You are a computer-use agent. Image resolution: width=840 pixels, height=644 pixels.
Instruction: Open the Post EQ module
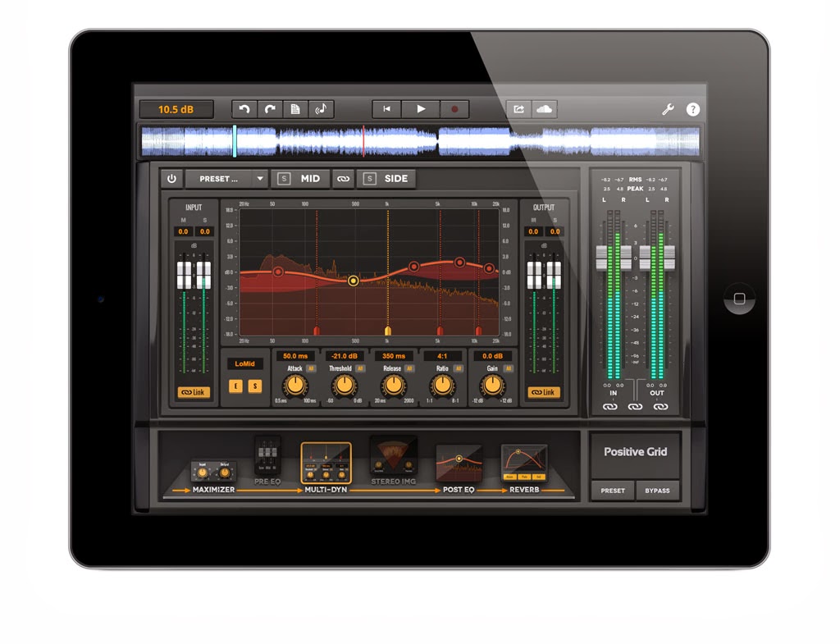click(x=458, y=464)
